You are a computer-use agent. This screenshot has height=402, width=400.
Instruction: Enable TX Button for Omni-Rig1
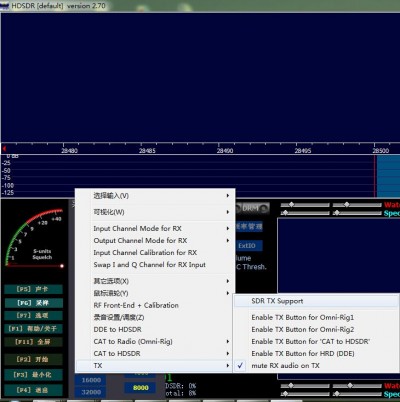tap(303, 317)
